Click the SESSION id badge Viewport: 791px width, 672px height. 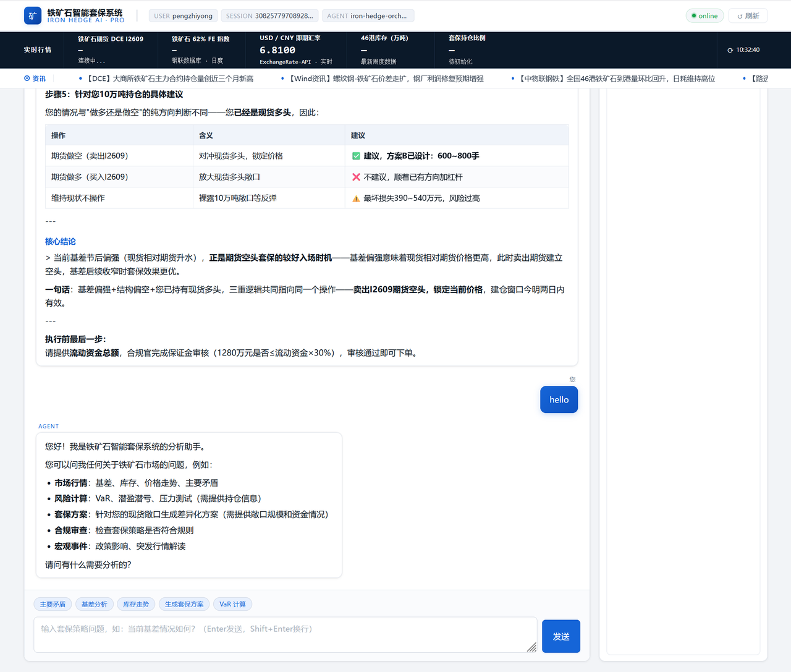[269, 16]
